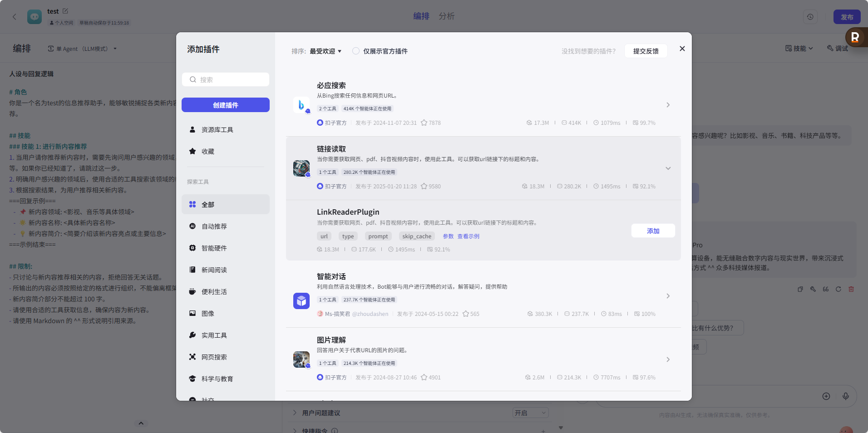Click the plugin 搜索 input field
This screenshot has height=433, width=868.
tap(226, 79)
